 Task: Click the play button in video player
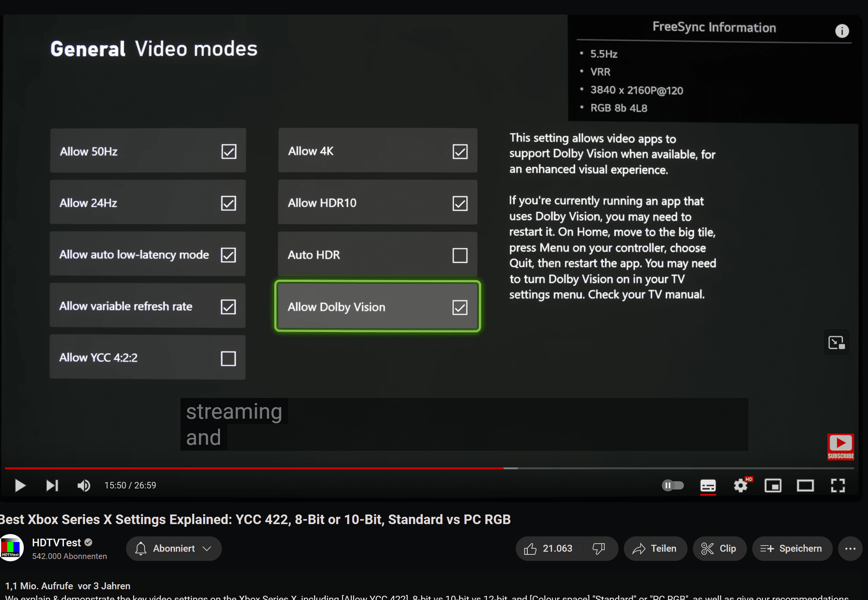(20, 485)
